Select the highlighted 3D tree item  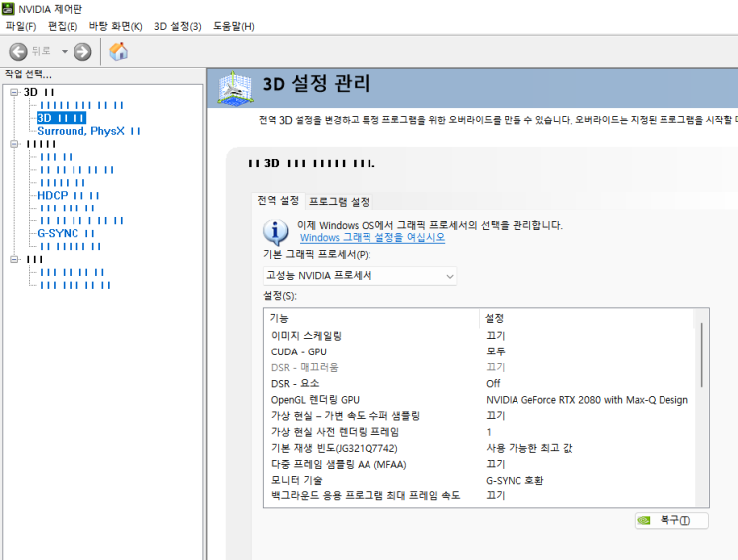coord(62,118)
